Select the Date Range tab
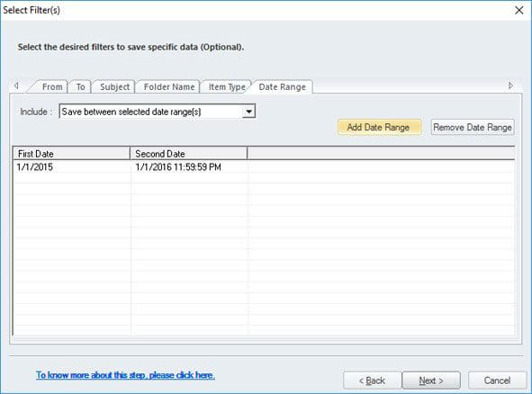The width and height of the screenshot is (532, 394). click(x=283, y=86)
